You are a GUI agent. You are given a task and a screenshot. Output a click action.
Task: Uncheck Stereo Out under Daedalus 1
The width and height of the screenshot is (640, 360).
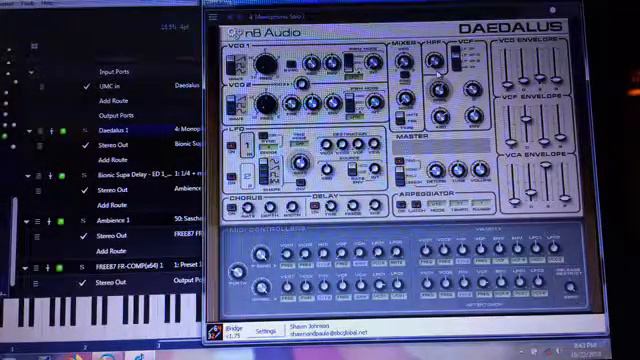point(85,145)
